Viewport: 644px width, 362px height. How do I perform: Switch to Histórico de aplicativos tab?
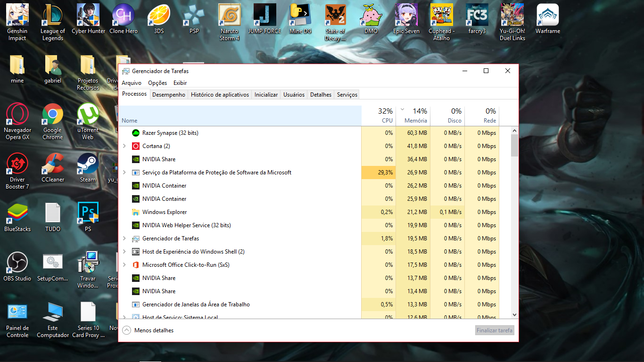220,95
